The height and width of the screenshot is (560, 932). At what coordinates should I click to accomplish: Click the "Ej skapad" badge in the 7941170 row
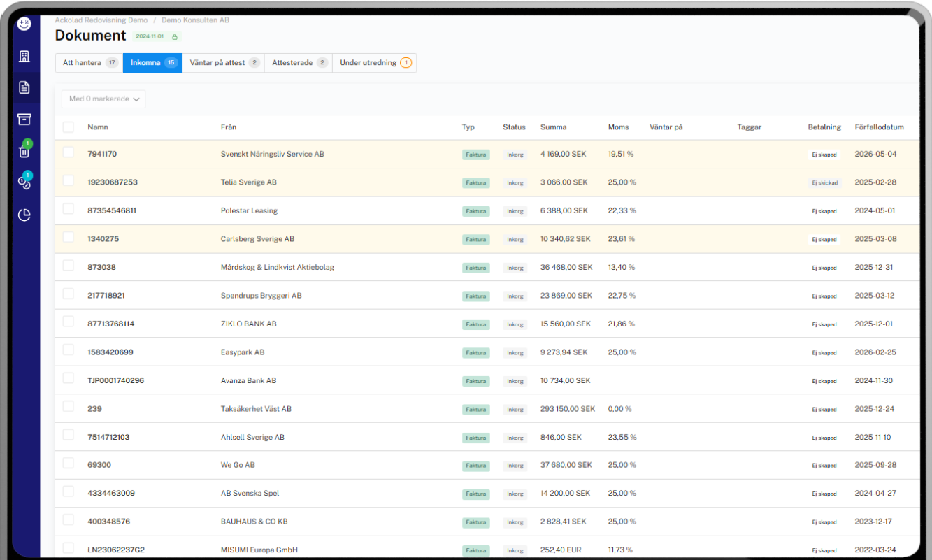point(824,155)
